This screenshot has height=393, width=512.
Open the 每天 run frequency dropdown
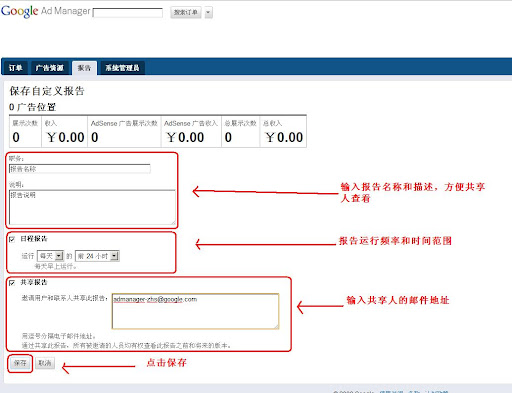pos(50,256)
